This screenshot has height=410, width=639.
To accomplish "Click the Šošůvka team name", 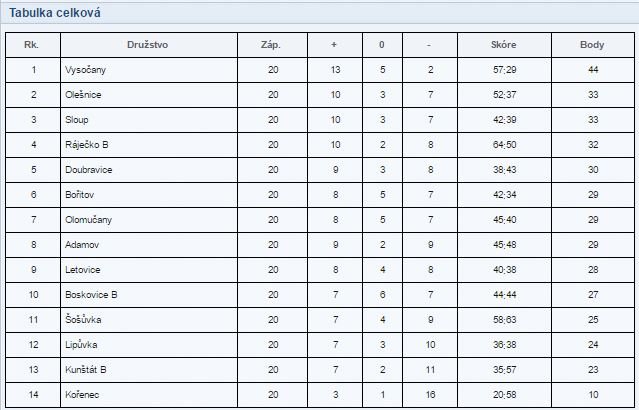I will (83, 320).
